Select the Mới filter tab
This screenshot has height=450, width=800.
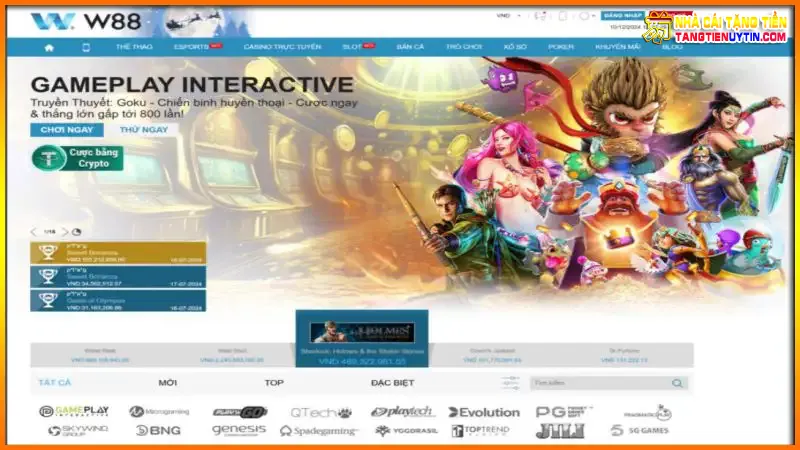click(x=167, y=383)
